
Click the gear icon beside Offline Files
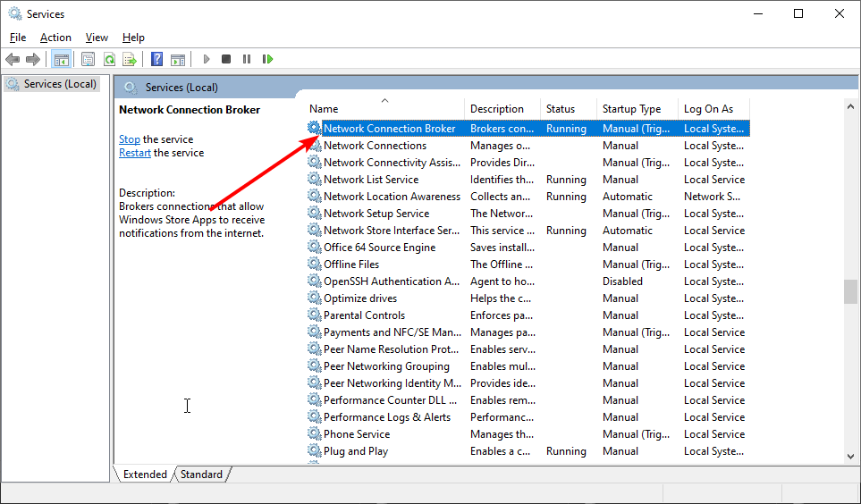point(314,265)
